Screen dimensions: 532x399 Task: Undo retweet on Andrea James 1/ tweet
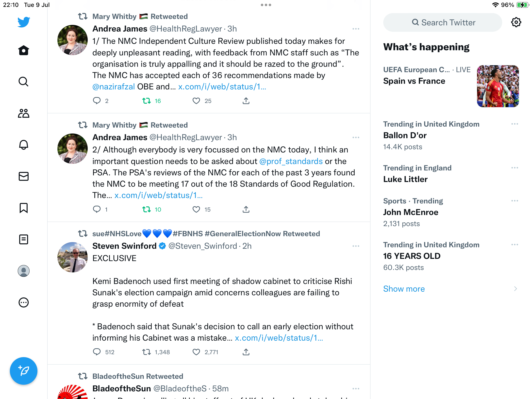(147, 101)
